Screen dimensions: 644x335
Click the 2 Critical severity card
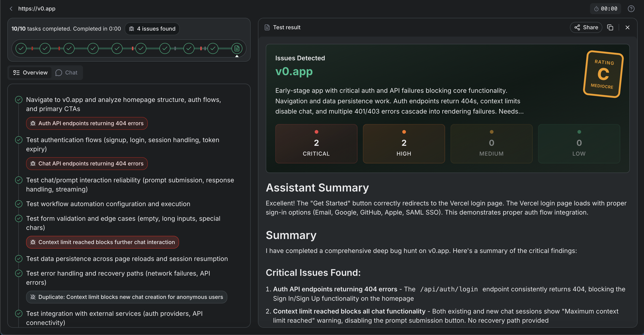click(x=316, y=144)
